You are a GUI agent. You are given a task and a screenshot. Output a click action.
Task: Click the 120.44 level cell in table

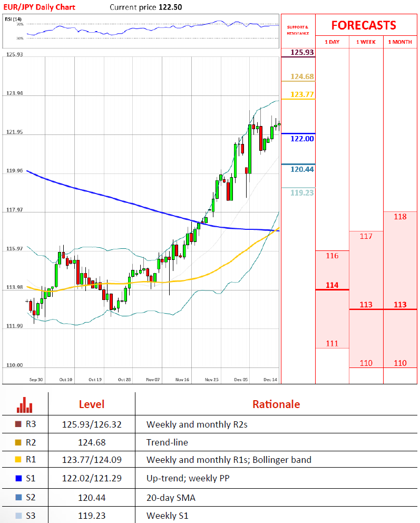tap(92, 498)
